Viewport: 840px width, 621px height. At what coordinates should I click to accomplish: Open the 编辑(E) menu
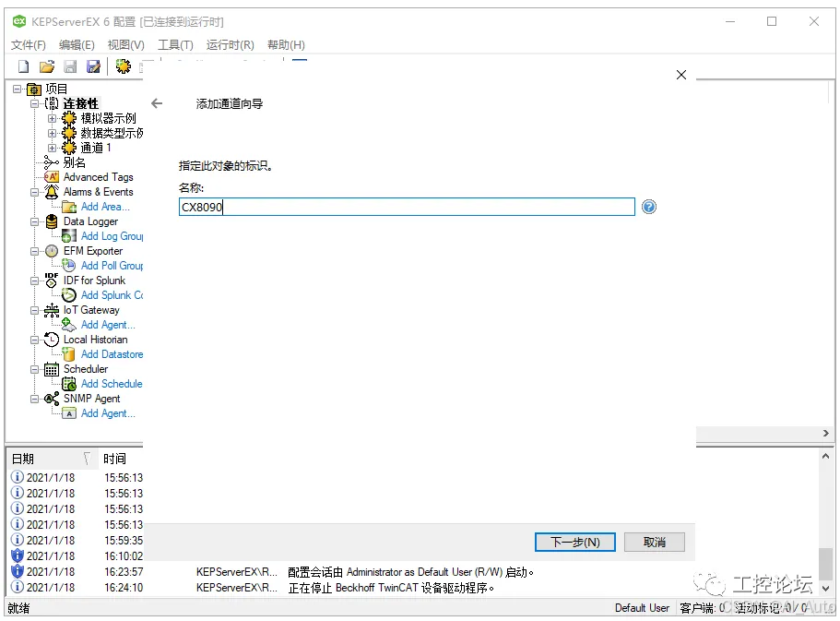(77, 44)
